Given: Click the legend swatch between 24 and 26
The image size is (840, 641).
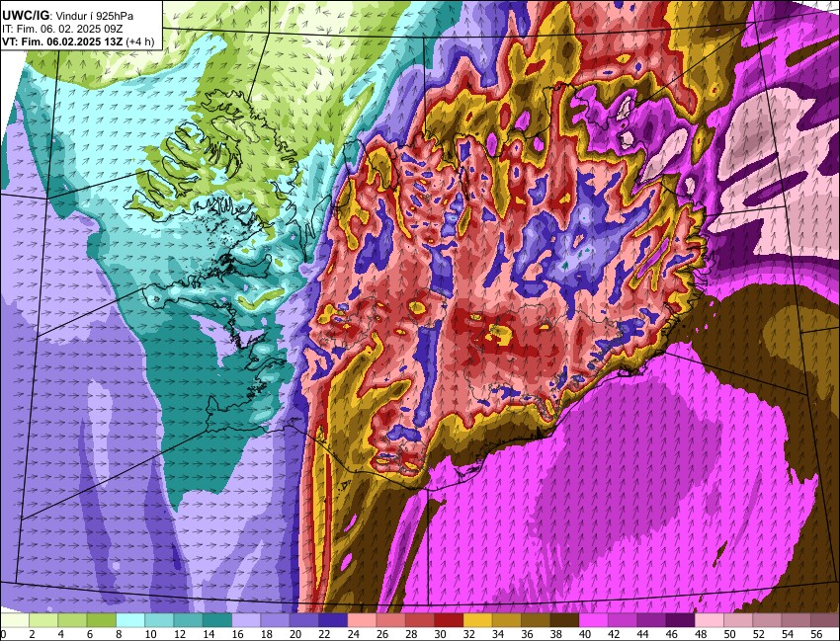Looking at the screenshot, I should click(x=362, y=620).
